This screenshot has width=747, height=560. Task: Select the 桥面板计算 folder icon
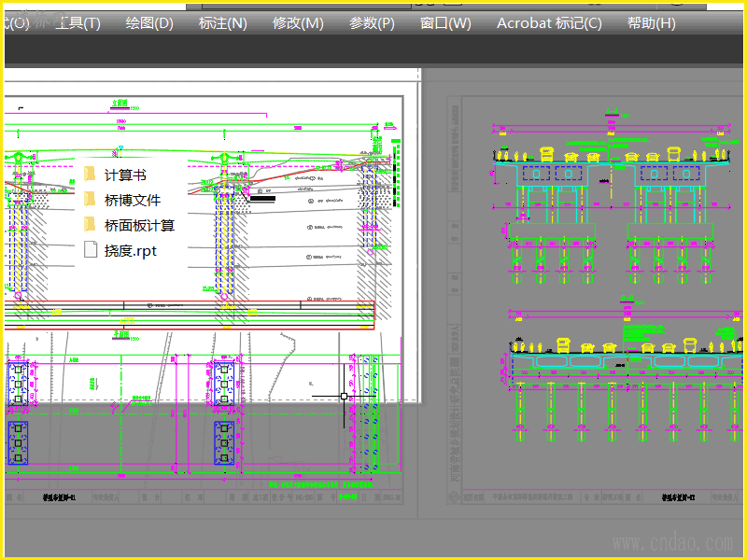pyautogui.click(x=90, y=224)
